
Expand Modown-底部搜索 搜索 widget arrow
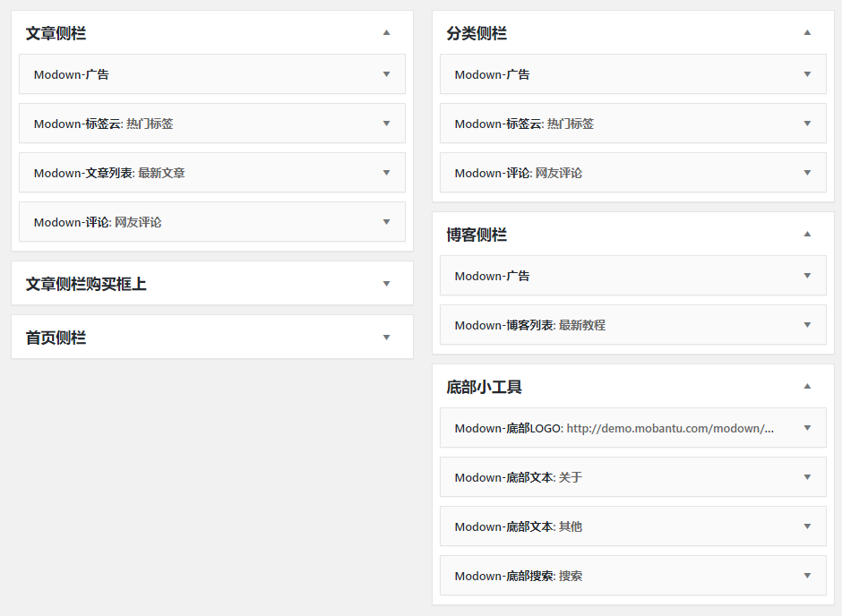pyautogui.click(x=807, y=576)
